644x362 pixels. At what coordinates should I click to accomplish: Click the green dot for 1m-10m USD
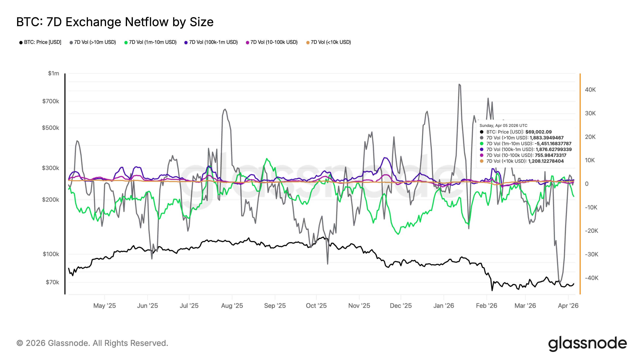(x=126, y=42)
